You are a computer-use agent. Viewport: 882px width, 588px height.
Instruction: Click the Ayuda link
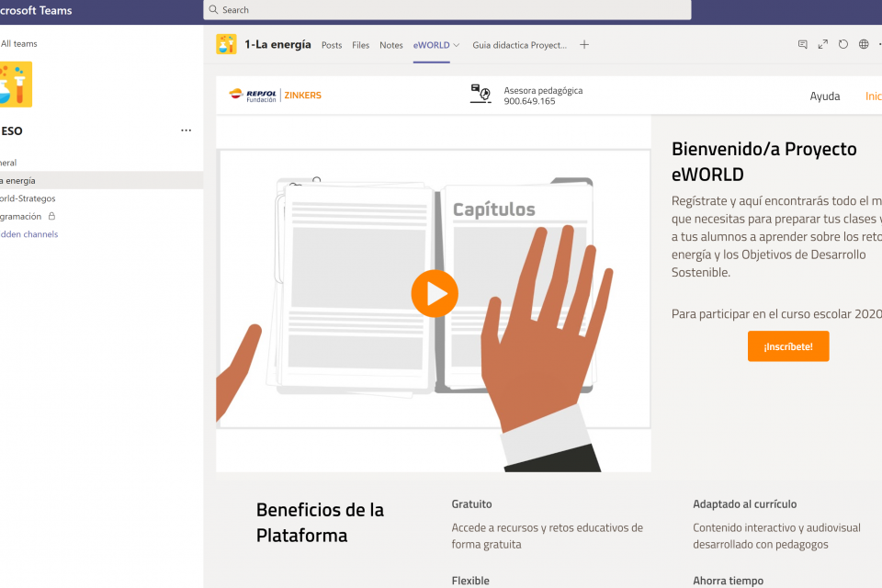(824, 96)
